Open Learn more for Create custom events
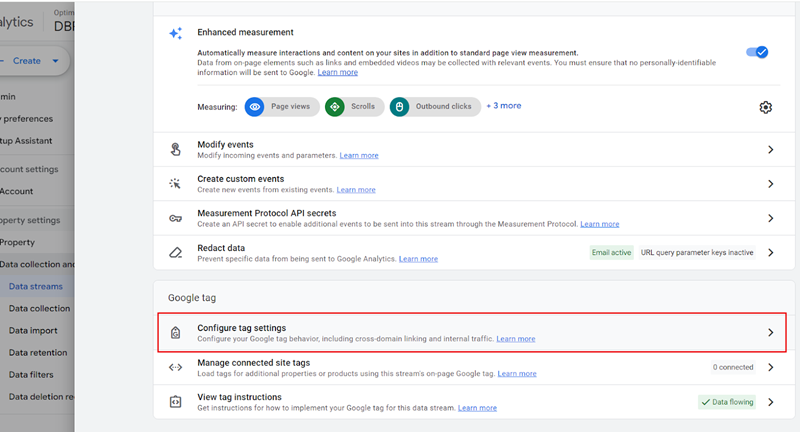The width and height of the screenshot is (800, 432). (x=356, y=190)
